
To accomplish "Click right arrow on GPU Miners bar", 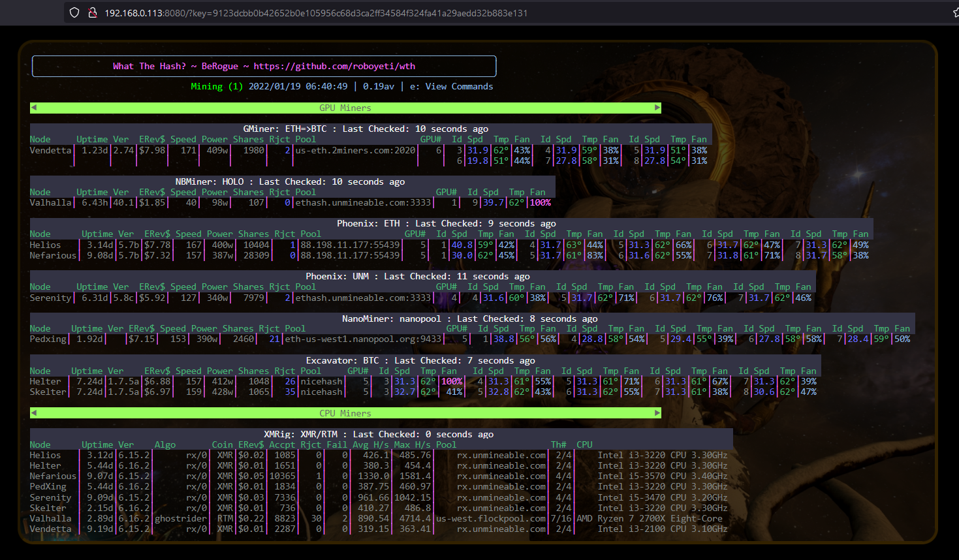I will click(x=657, y=108).
